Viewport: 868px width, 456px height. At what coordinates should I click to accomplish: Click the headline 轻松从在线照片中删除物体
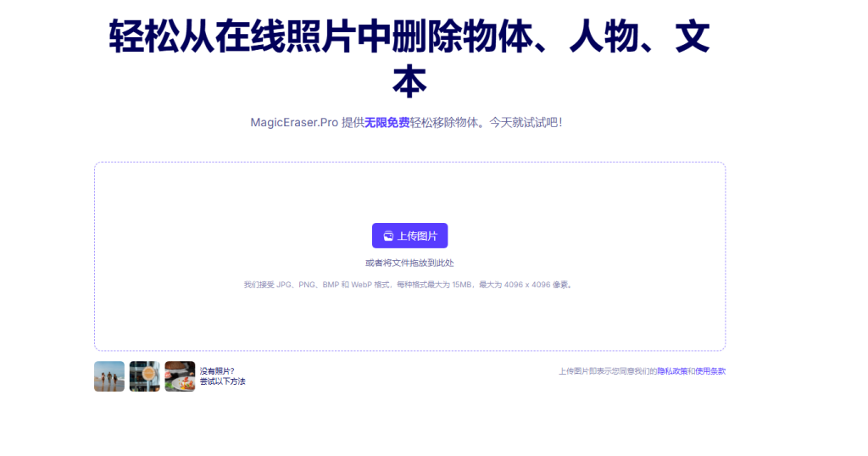(409, 59)
